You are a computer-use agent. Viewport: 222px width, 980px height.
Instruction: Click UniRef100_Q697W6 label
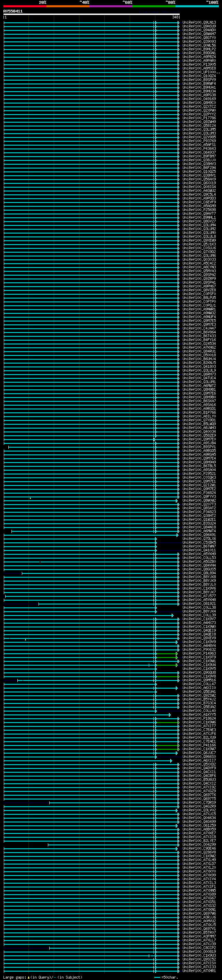pos(199,913)
